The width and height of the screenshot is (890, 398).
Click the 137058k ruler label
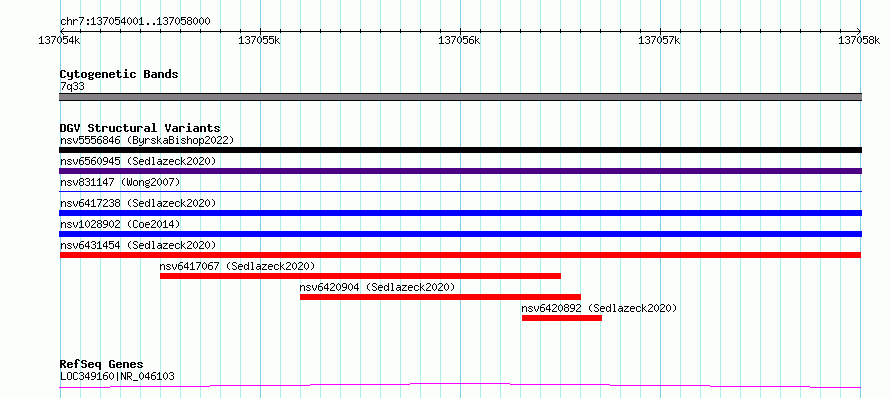[x=859, y=40]
